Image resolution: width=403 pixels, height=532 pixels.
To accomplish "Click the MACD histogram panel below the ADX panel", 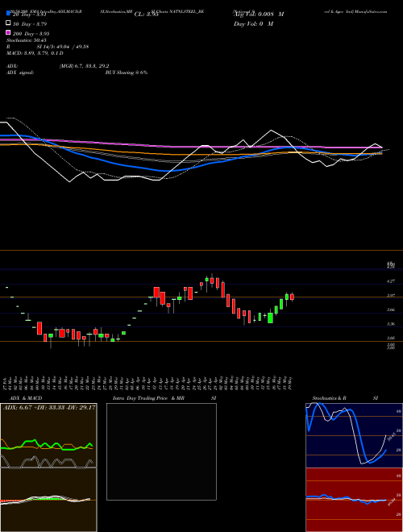I will [x=48, y=500].
